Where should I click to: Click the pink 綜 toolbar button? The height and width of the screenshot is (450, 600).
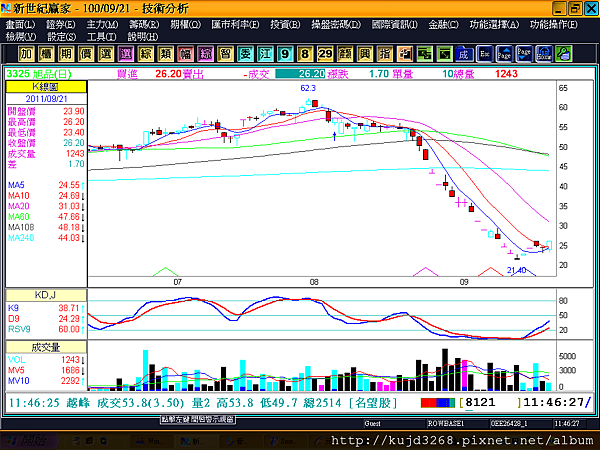tap(205, 54)
